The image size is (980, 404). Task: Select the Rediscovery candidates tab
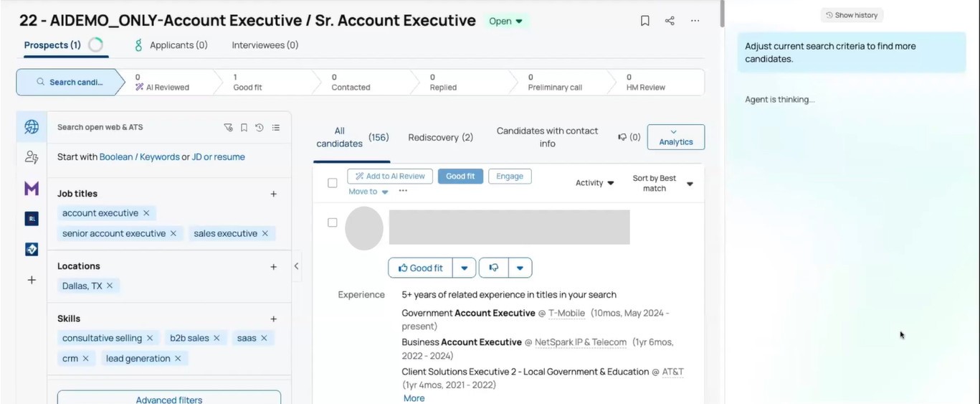point(440,137)
